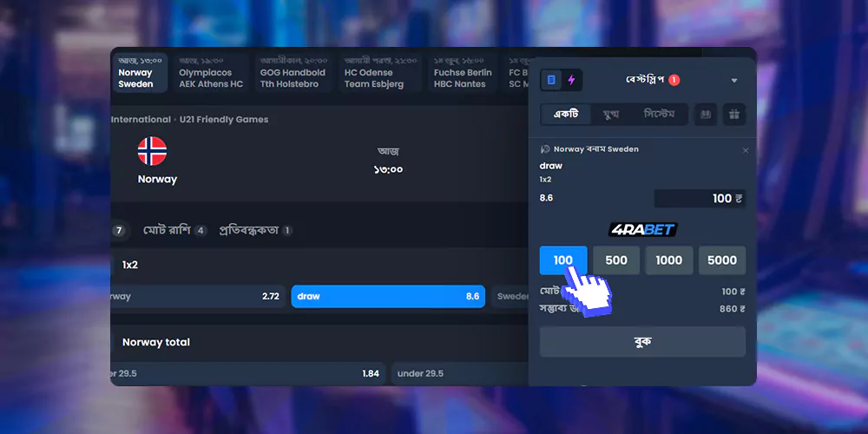Click the বেস্টস্লিপ betslip header title
868x434 pixels.
(645, 80)
